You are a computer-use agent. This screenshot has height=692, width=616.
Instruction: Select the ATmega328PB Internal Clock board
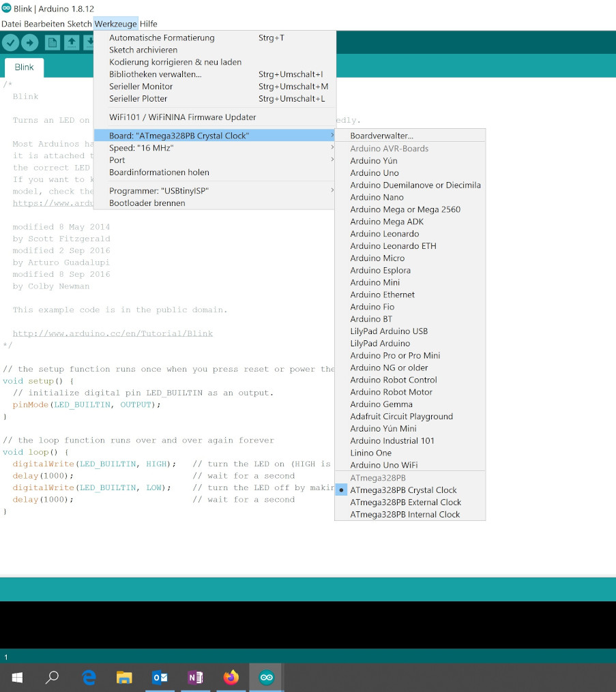click(x=405, y=514)
